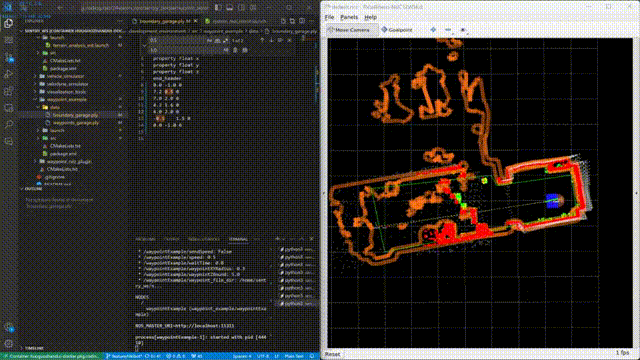Switch to the DEBUG CONSOLE panel tab
Screen dimensions: 640x360
[204, 239]
